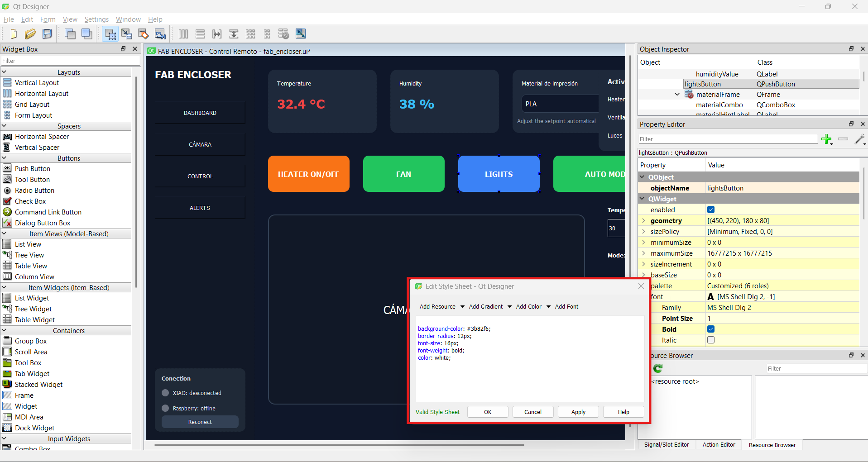
Task: Click Lay Out in Form Layout icon
Action: tap(267, 34)
